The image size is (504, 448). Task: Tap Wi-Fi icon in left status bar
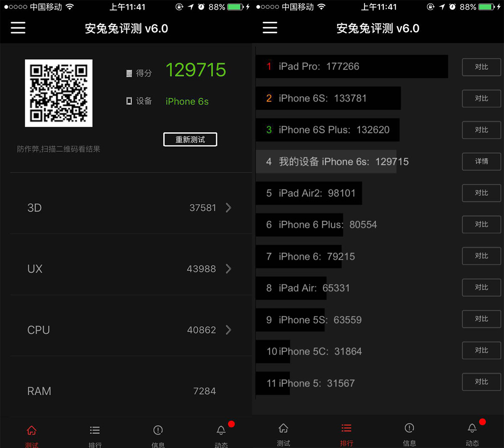point(70,7)
